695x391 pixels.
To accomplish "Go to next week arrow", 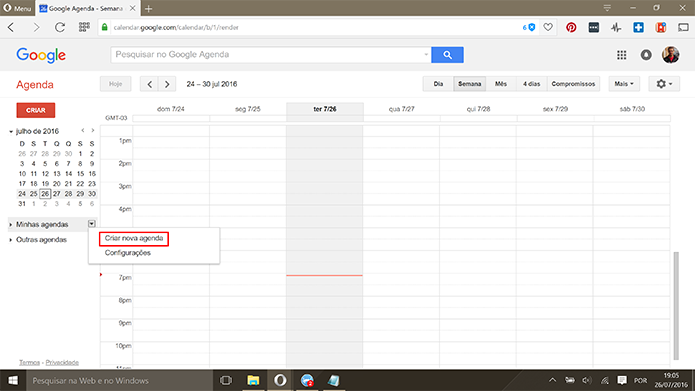I will [167, 84].
